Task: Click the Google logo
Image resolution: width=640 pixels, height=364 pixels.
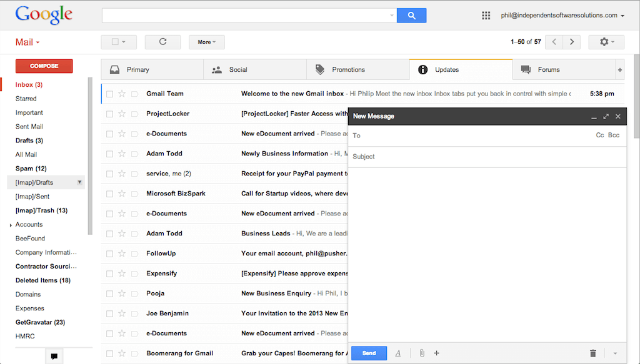Action: click(44, 15)
